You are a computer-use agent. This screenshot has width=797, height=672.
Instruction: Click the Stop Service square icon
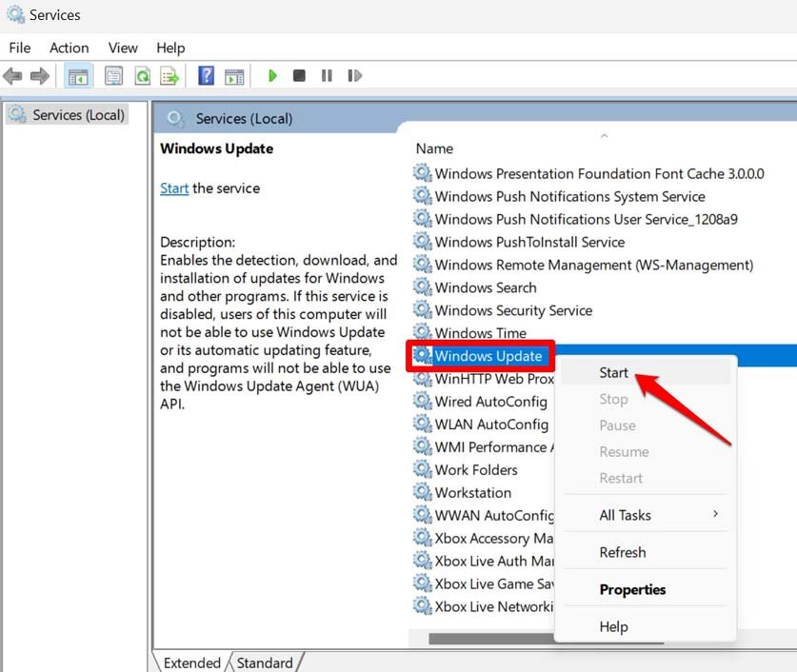coord(299,75)
